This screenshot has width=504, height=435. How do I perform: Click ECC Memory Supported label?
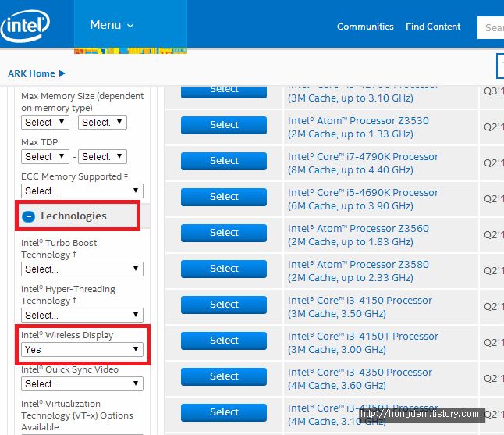75,176
